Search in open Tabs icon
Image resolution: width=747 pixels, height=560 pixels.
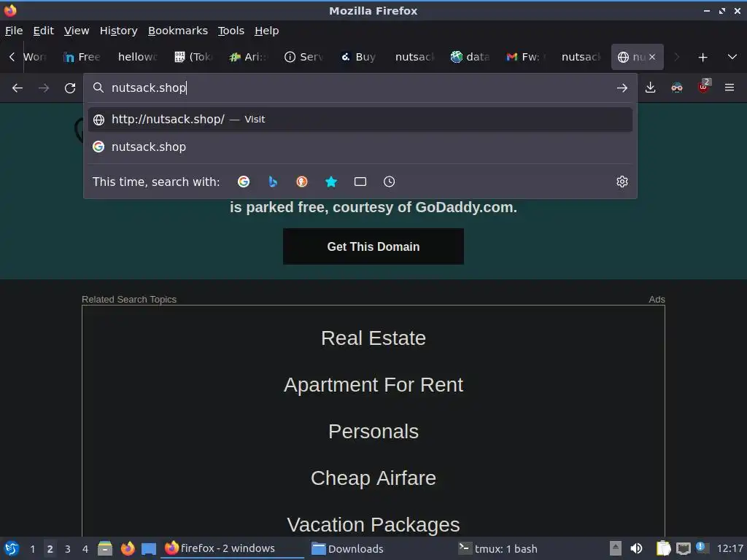(360, 182)
